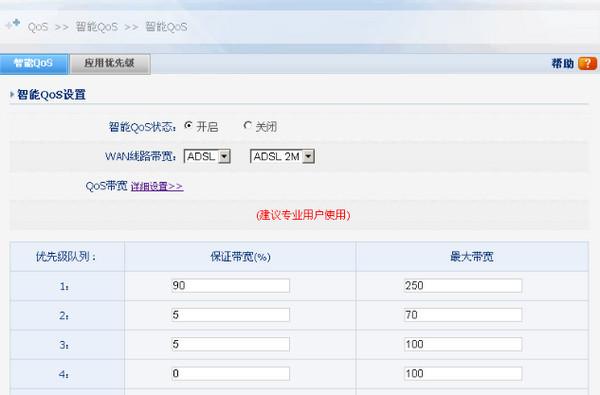Open the 详细设置>> link
600x395 pixels.
coord(157,186)
